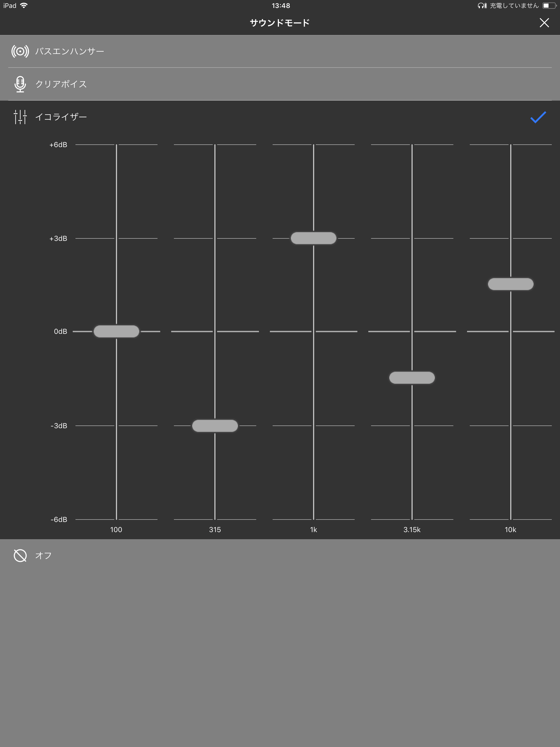This screenshot has width=560, height=747.
Task: Click the 100 Hz slider handle
Action: (x=116, y=331)
